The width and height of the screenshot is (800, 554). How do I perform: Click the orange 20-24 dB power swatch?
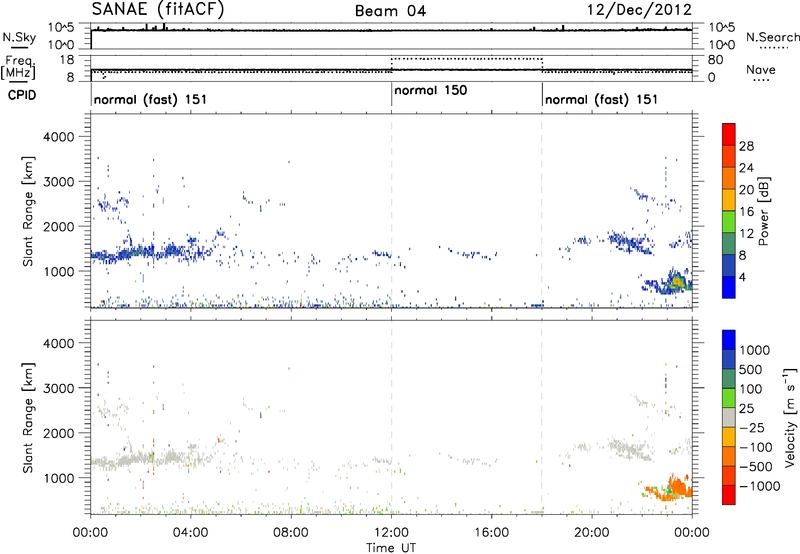pos(729,179)
